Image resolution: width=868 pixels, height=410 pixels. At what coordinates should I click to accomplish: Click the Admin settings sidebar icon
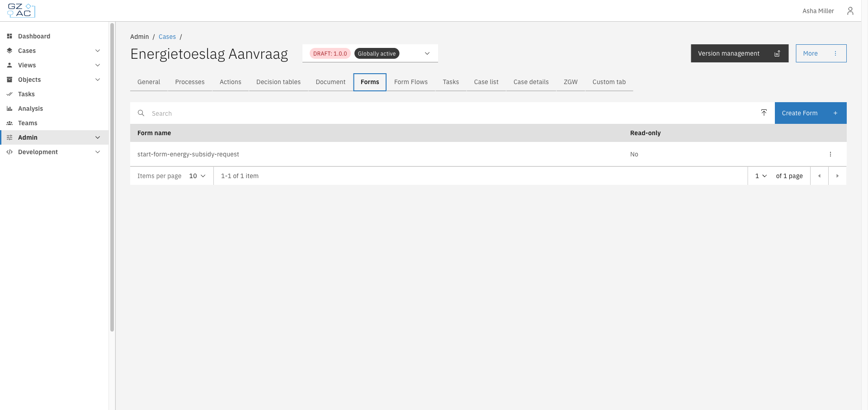click(x=9, y=137)
